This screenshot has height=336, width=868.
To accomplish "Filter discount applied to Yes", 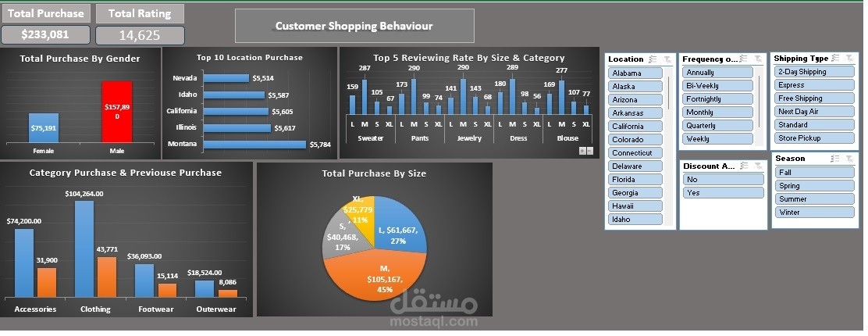I will 723,193.
